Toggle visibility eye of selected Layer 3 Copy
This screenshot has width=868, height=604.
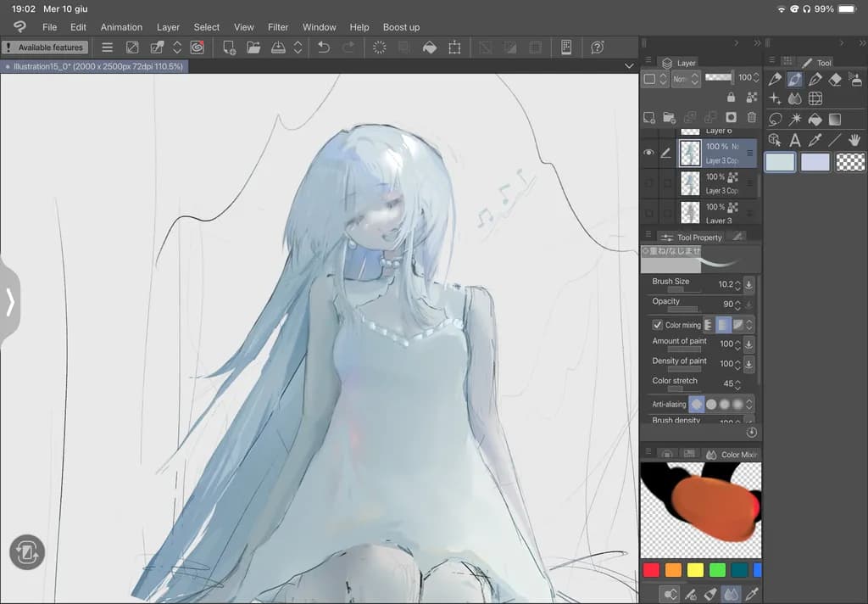coord(648,153)
